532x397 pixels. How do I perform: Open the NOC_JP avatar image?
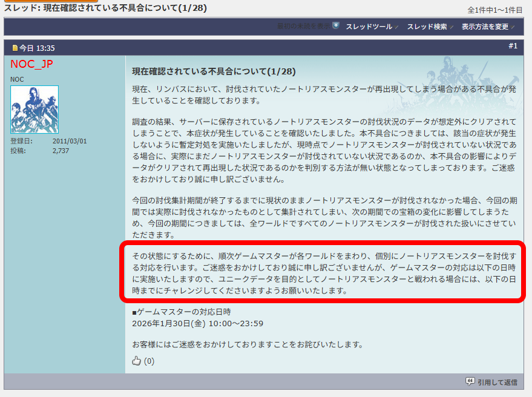[34, 110]
